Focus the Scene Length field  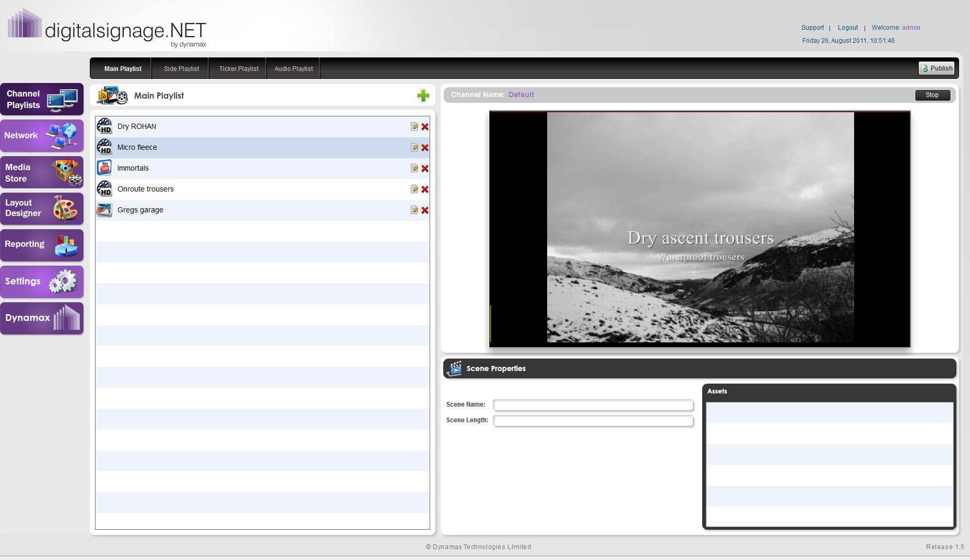click(593, 421)
